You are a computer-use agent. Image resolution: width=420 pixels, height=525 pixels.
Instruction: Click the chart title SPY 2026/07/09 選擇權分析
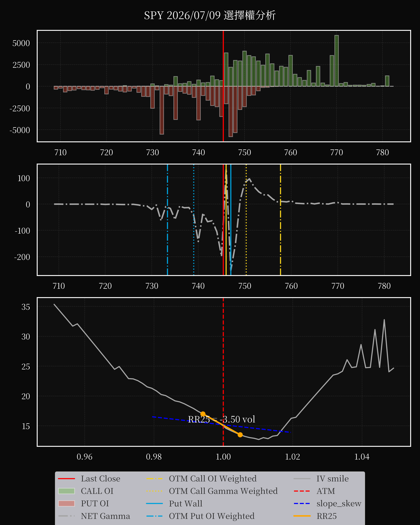[x=210, y=15]
